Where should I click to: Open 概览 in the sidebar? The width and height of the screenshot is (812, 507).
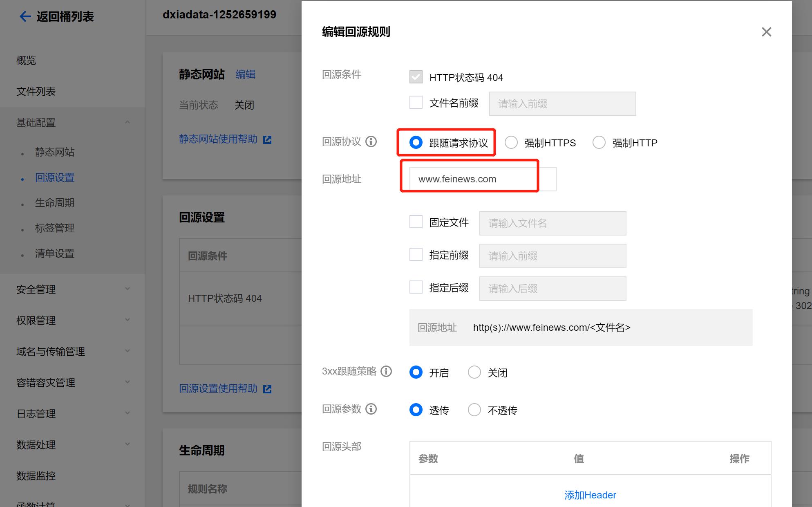point(26,61)
